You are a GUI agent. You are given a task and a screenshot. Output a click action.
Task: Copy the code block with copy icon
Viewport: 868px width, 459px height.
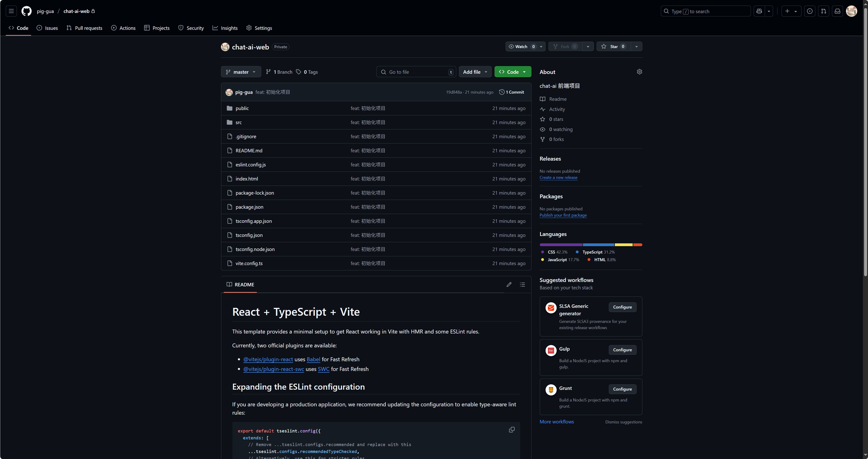(x=512, y=430)
